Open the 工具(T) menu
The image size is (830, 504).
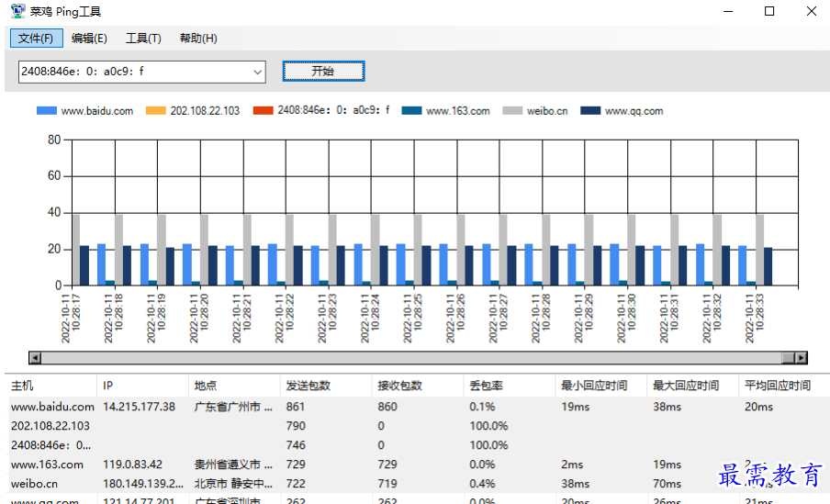click(143, 39)
